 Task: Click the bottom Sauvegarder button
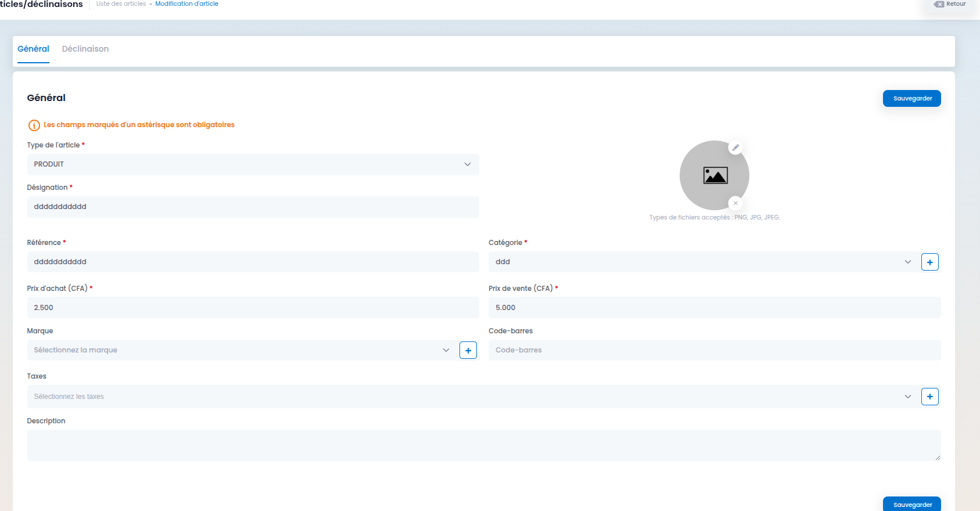tap(911, 504)
